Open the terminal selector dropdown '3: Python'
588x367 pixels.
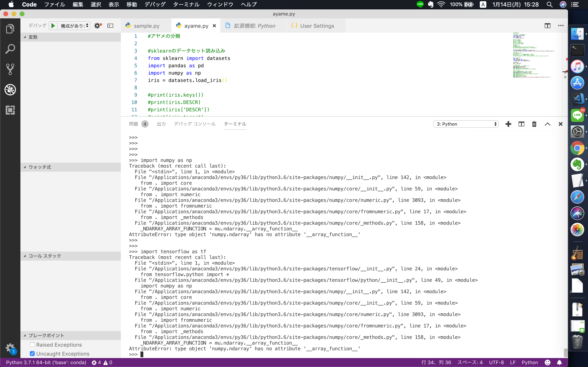[465, 124]
